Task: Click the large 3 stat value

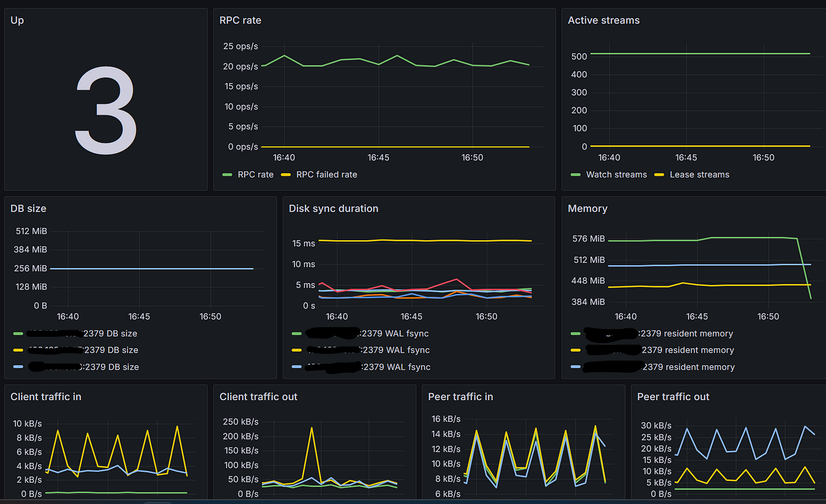Action: [x=106, y=109]
